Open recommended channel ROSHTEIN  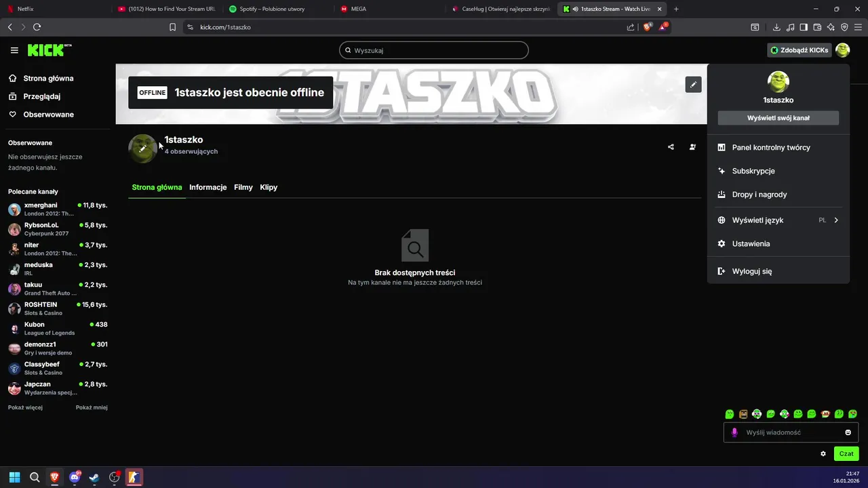click(58, 308)
